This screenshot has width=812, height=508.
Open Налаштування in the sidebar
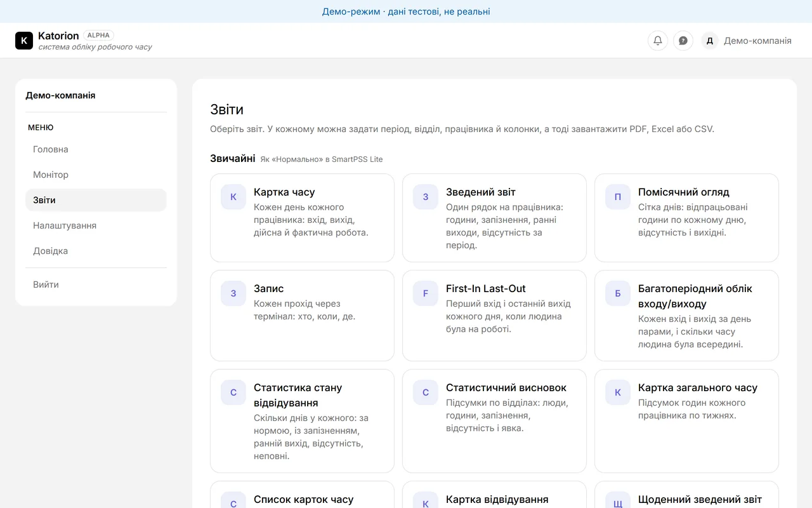pyautogui.click(x=96, y=225)
